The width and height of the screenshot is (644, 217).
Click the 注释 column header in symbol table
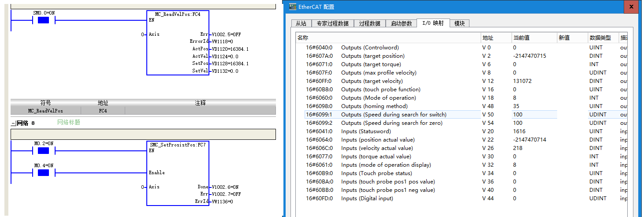pos(201,103)
